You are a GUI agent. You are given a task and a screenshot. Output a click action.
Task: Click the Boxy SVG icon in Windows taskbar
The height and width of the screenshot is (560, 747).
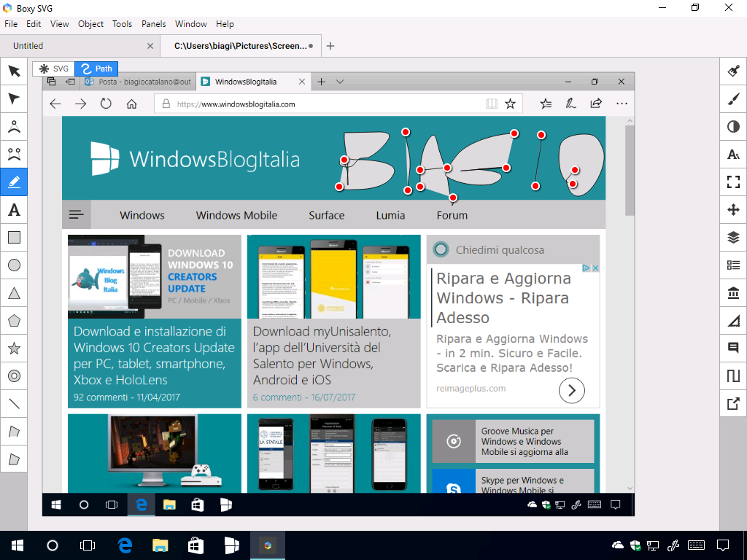click(x=267, y=545)
